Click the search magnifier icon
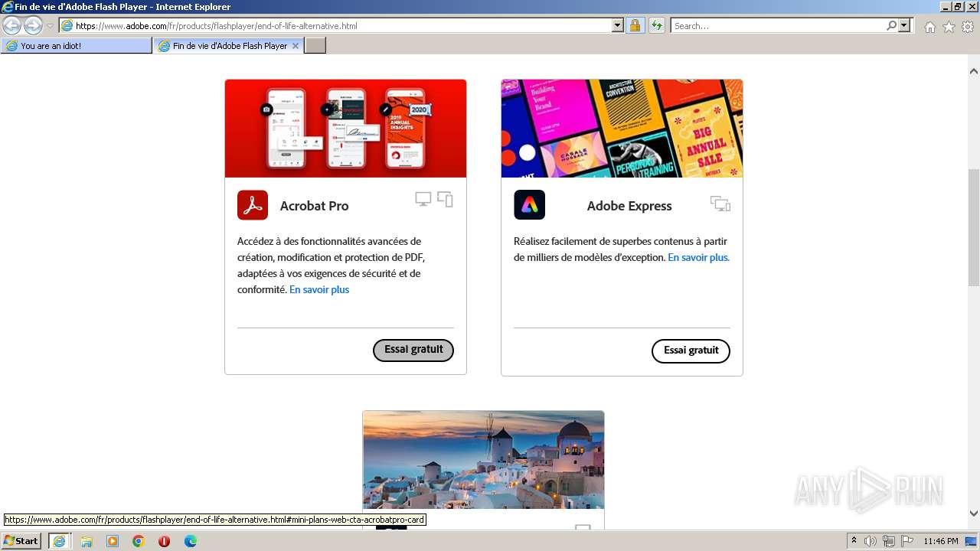Viewport: 980px width, 551px height. (891, 26)
